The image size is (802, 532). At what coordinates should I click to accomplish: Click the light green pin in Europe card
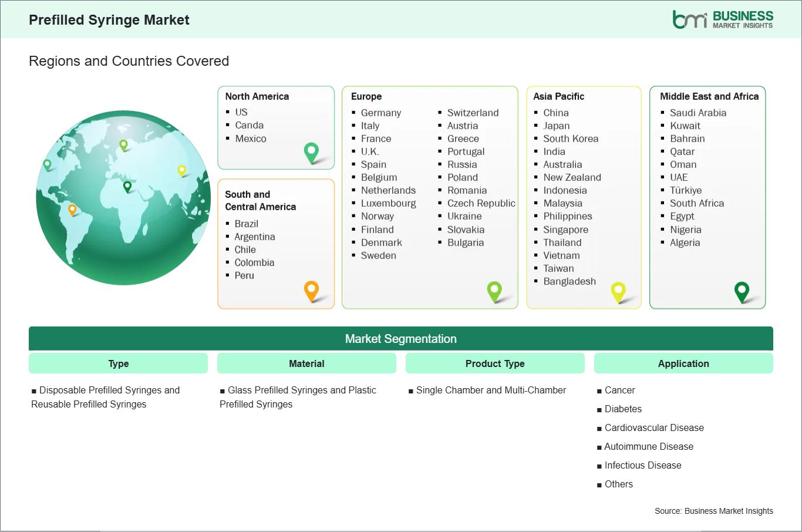click(494, 290)
